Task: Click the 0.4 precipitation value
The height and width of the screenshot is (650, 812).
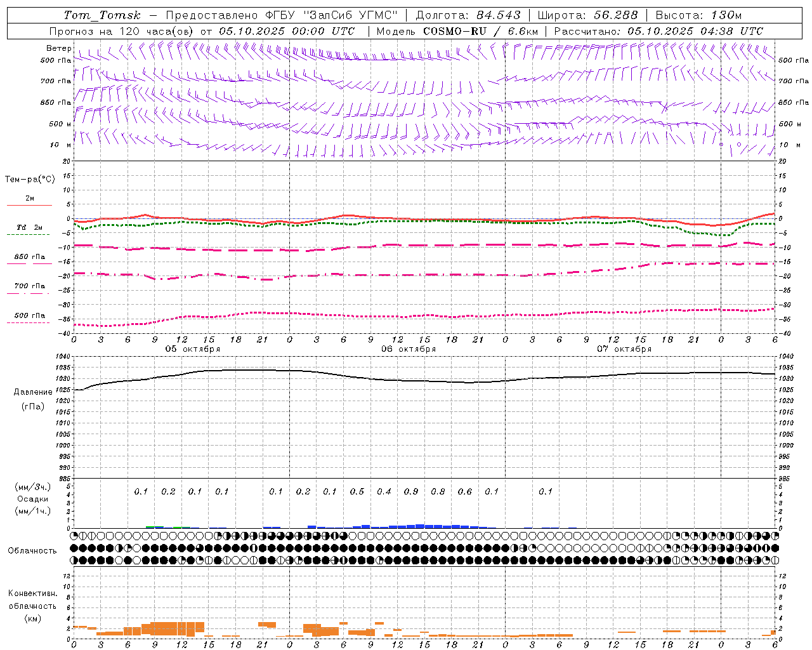Action: tap(384, 491)
